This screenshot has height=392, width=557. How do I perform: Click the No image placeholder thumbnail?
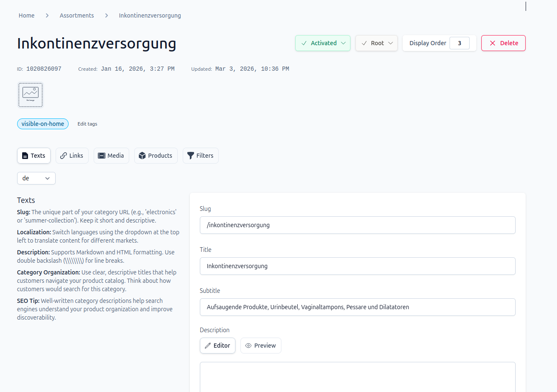pos(31,95)
